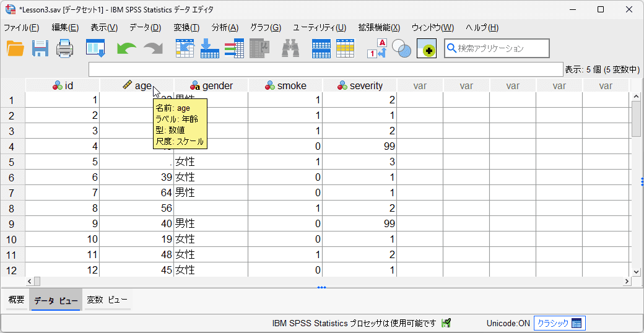This screenshot has height=333, width=644.
Task: Open the 表示(V) menu
Action: pos(104,28)
